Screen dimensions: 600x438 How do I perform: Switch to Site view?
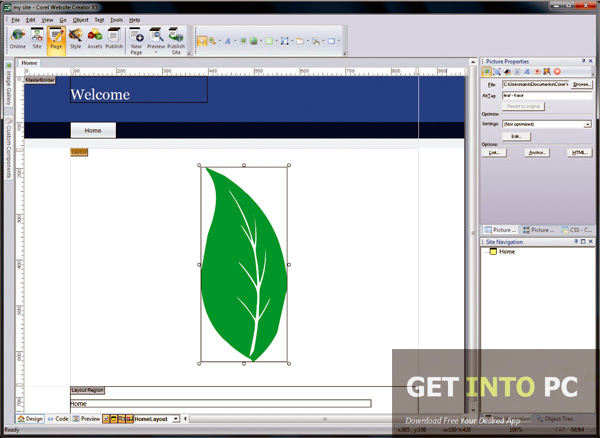[x=37, y=39]
